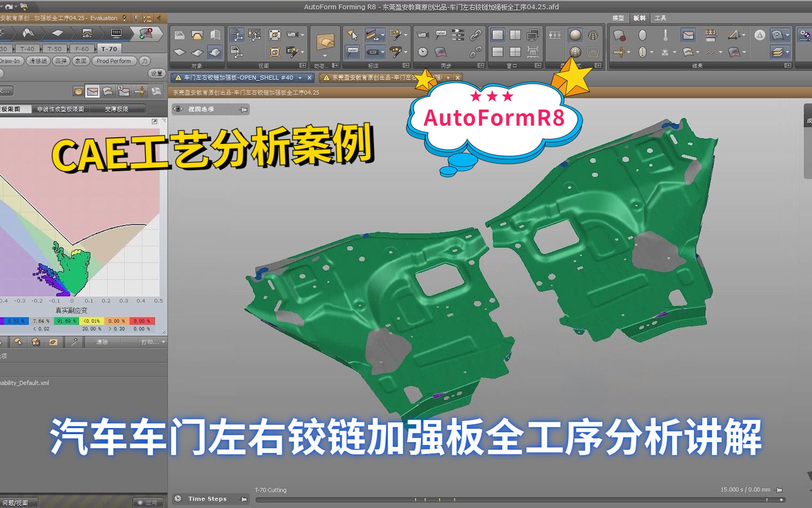Show the tool profile object icon
This screenshot has width=812, height=508.
click(x=197, y=35)
